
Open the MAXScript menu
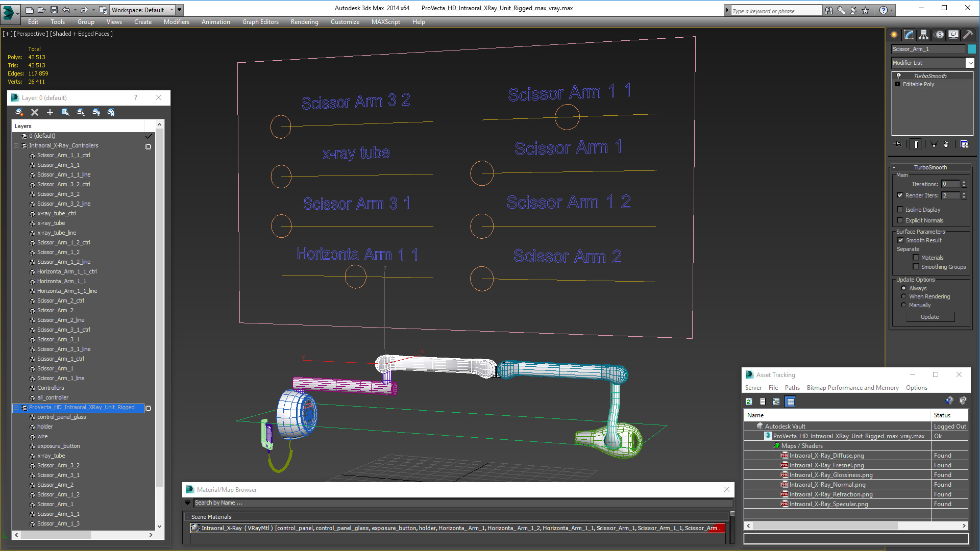(385, 22)
